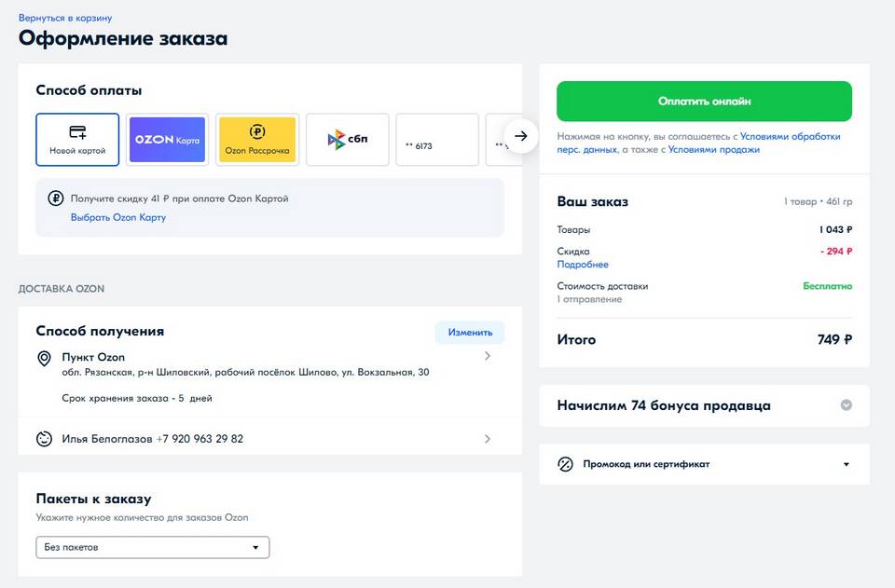
Task: Click the goods price '1 043 ₽'
Action: point(835,229)
